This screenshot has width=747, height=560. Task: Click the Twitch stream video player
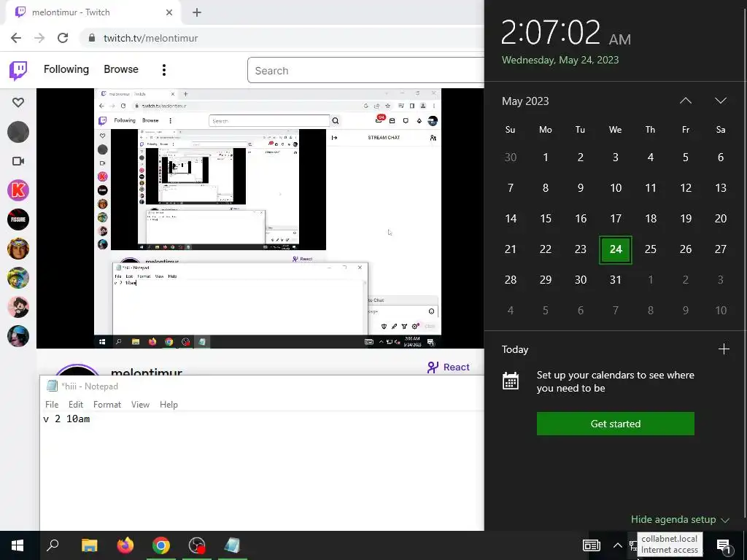pyautogui.click(x=260, y=218)
